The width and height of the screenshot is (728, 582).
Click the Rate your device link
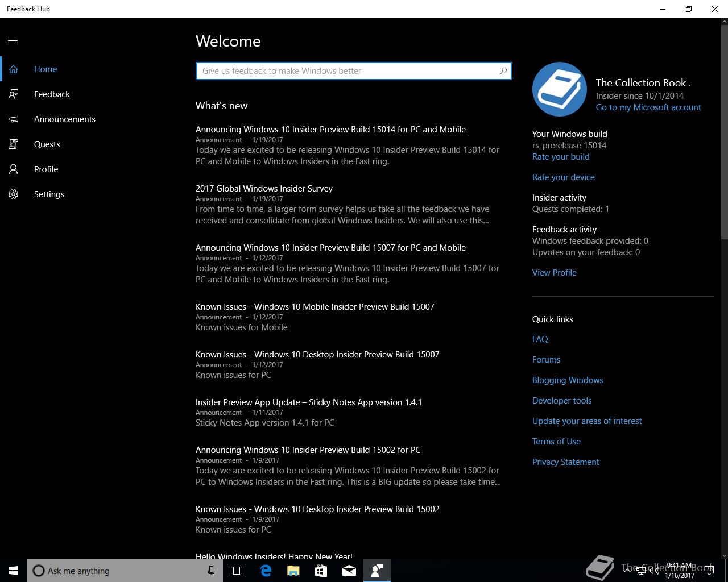pos(564,177)
